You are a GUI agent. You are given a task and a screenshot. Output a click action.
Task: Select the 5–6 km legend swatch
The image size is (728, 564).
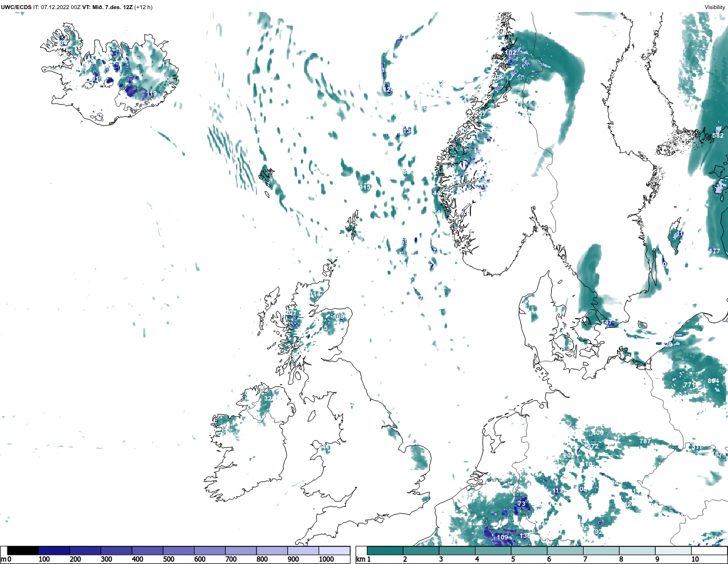point(529,551)
